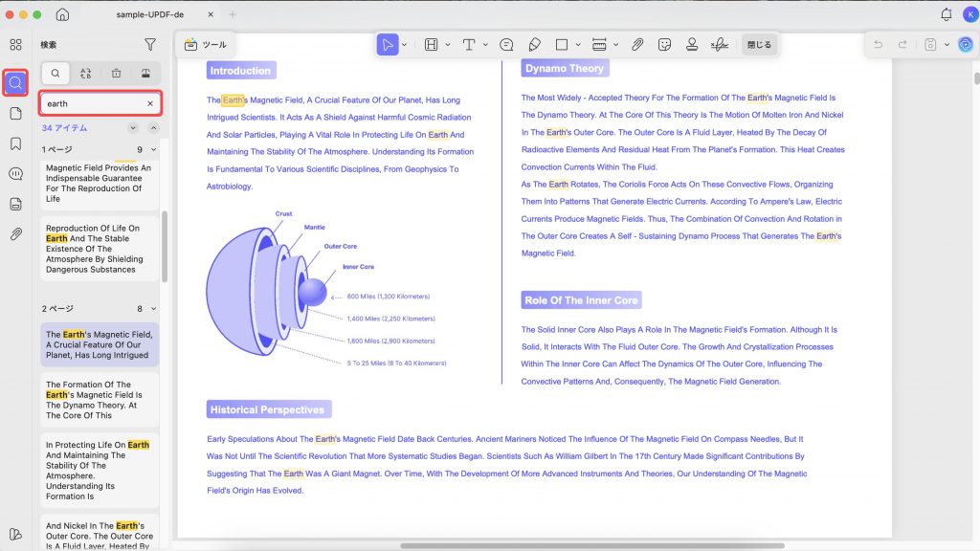Open the text tool dropdown arrow

pos(485,44)
